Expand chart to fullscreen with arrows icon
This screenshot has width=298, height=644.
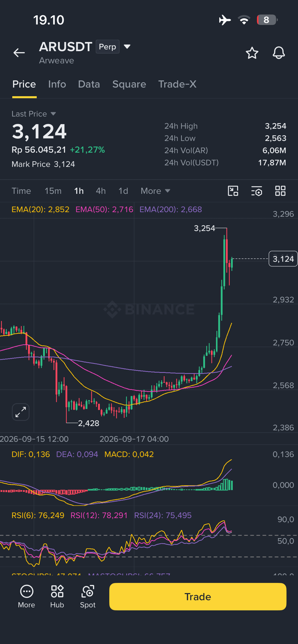point(21,412)
